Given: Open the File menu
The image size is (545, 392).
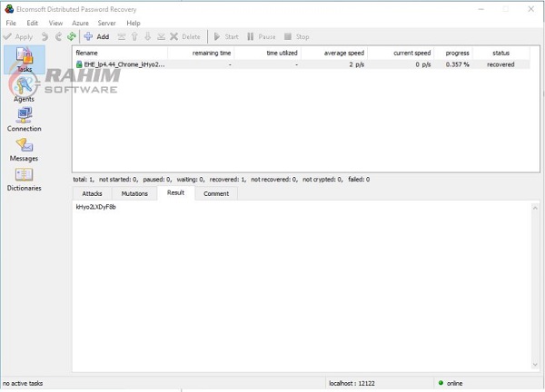Looking at the screenshot, I should pos(11,23).
